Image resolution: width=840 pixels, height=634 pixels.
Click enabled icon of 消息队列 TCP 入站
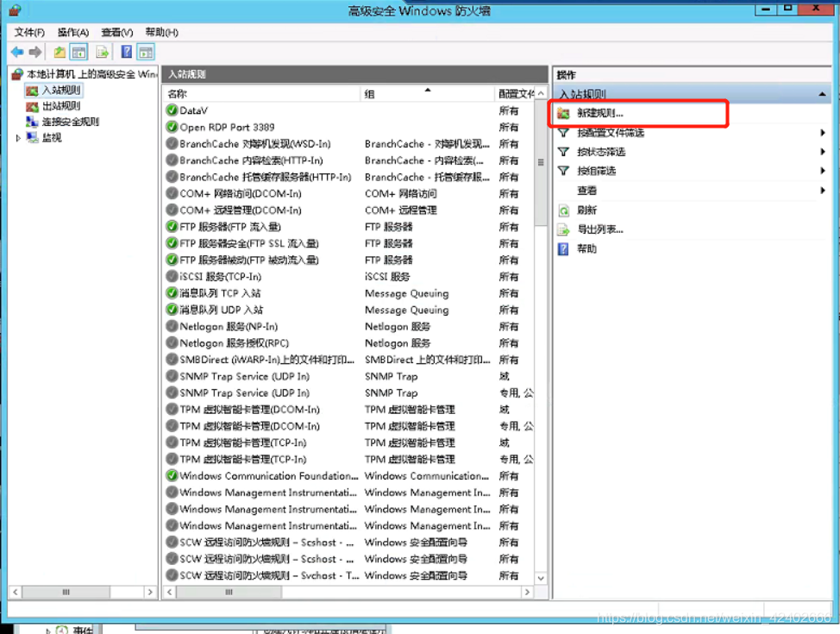pos(172,293)
